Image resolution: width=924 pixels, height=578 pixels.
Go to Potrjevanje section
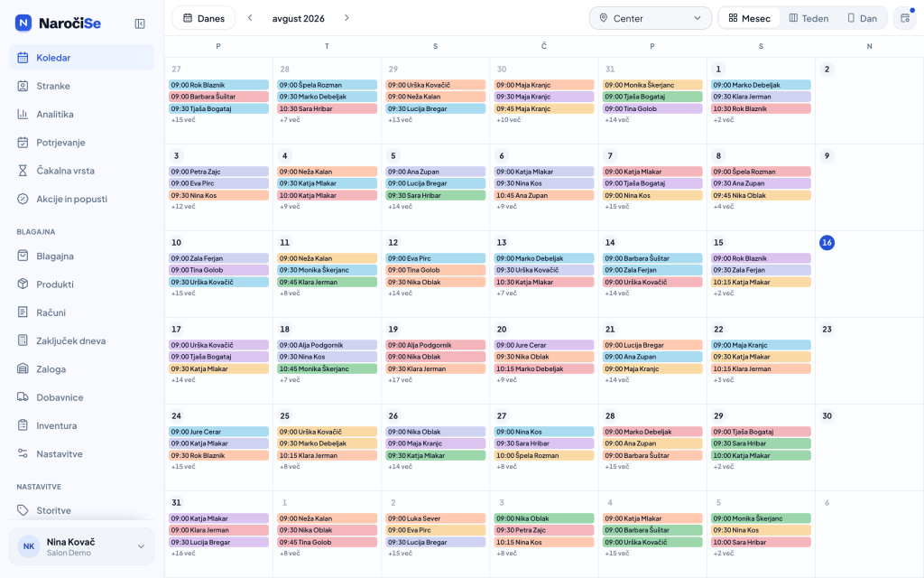(x=82, y=142)
